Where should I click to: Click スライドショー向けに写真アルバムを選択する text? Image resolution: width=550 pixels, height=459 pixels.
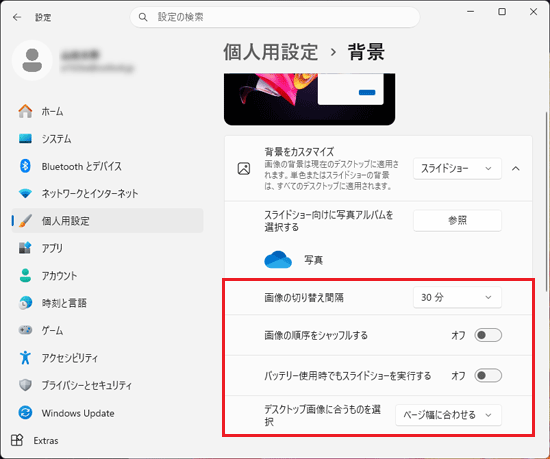click(x=329, y=221)
